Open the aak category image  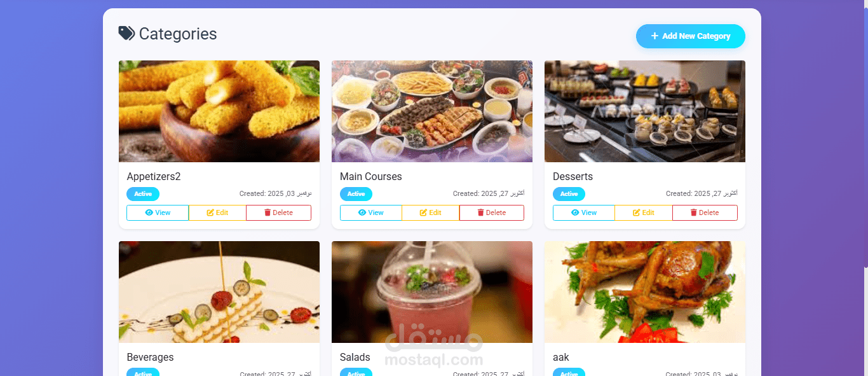pyautogui.click(x=645, y=292)
